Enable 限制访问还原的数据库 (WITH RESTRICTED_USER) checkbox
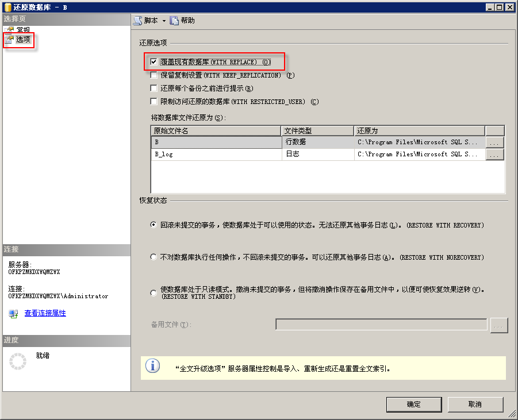This screenshot has height=420, width=518. [x=154, y=101]
